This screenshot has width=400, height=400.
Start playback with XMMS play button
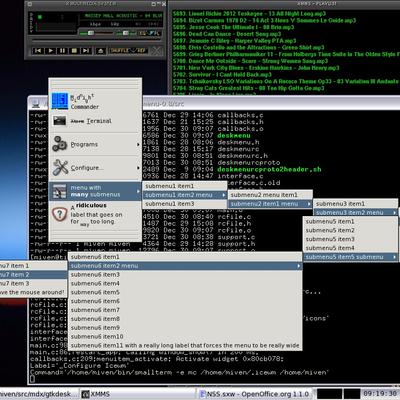pos(50,51)
